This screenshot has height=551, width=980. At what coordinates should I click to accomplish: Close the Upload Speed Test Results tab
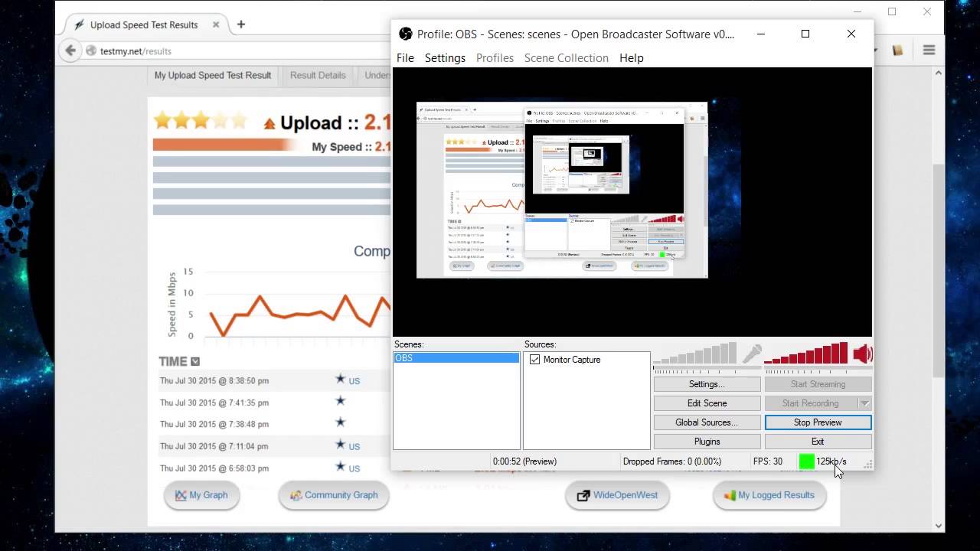[216, 24]
